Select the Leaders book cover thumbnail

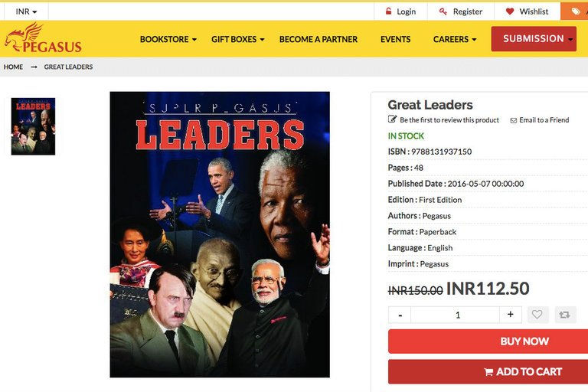click(x=33, y=126)
